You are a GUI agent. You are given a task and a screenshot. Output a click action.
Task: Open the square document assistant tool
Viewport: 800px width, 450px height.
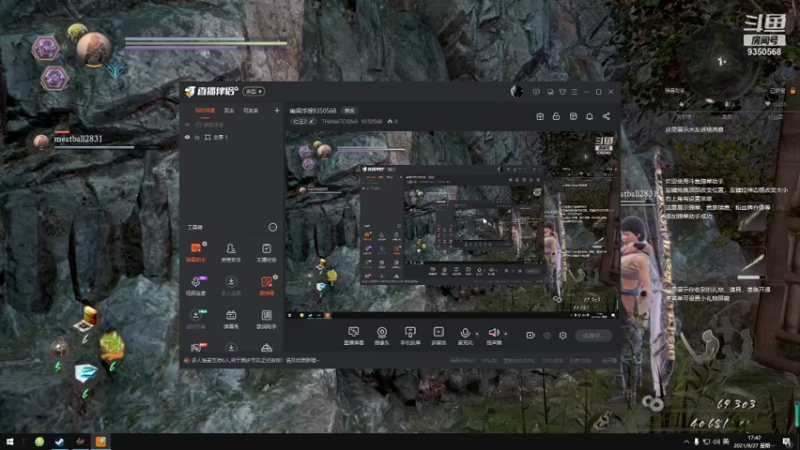pyautogui.click(x=266, y=318)
